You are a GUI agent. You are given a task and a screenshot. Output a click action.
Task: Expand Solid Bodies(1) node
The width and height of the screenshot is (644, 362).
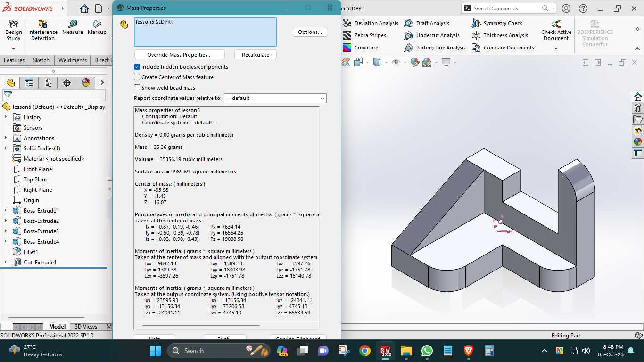pos(6,148)
